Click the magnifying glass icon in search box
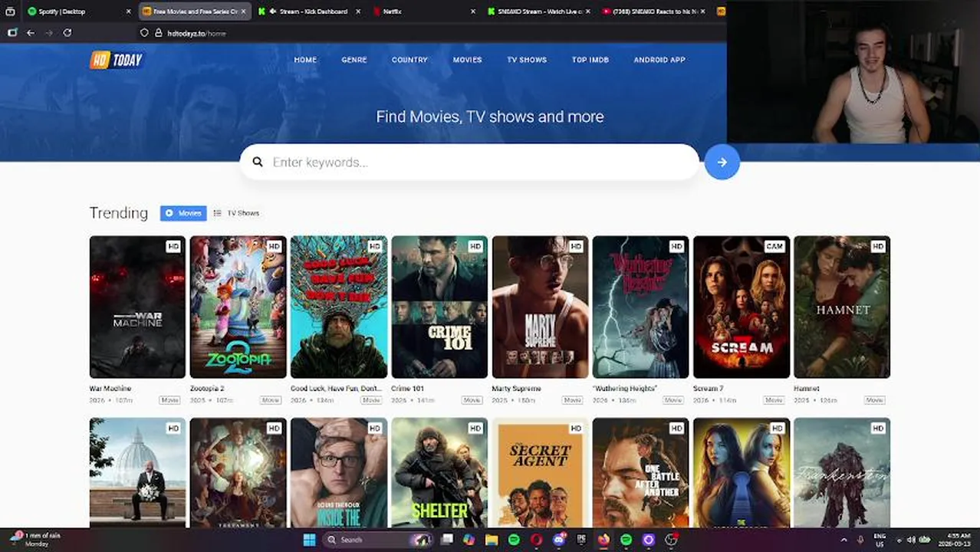Image resolution: width=980 pixels, height=552 pixels. [x=258, y=162]
